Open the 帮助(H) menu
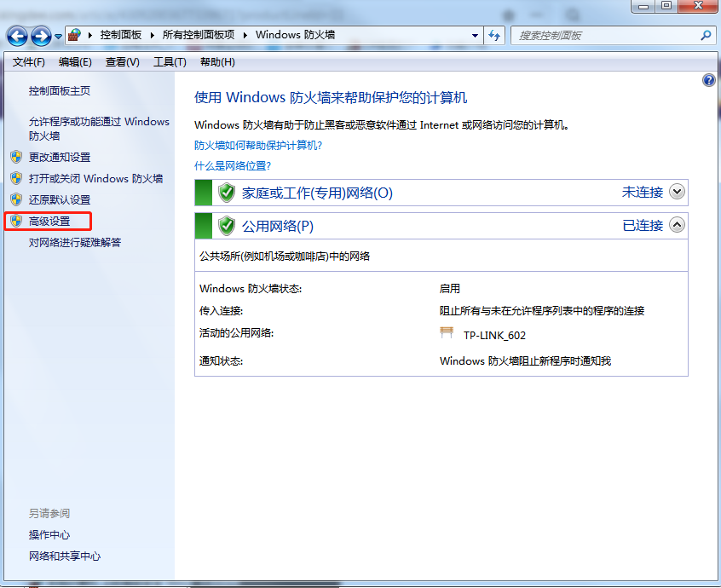 [217, 62]
